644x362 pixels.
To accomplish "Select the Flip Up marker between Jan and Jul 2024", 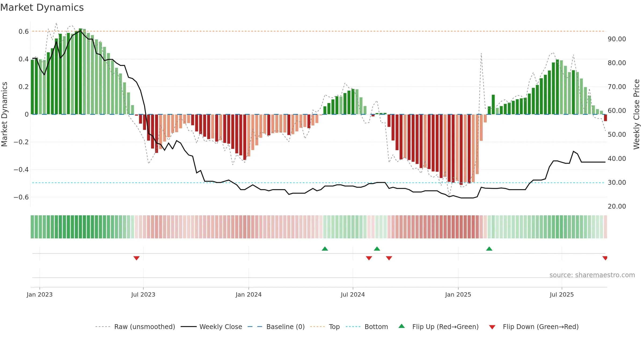I will click(x=325, y=249).
